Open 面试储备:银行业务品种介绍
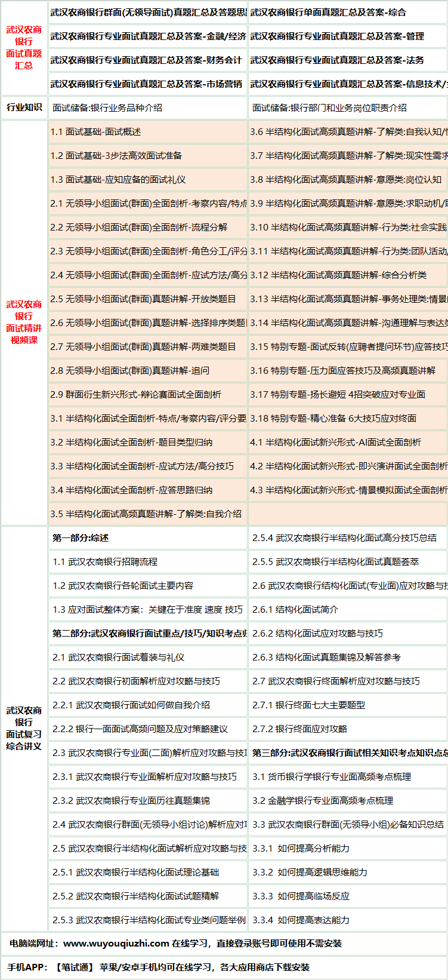The width and height of the screenshot is (448, 980). 107,108
